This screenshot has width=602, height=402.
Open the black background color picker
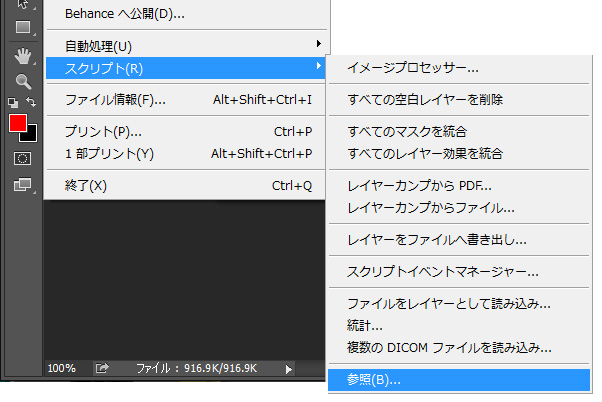point(31,135)
